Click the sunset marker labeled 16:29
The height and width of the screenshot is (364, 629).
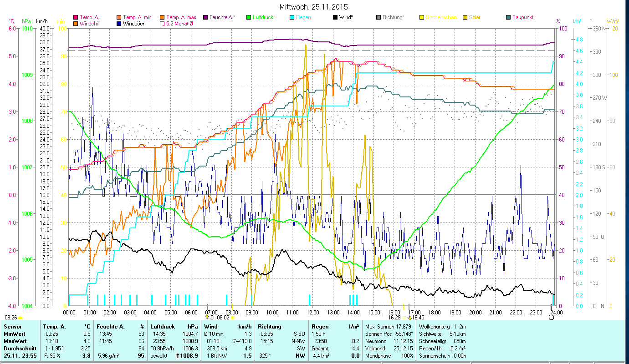point(404,318)
